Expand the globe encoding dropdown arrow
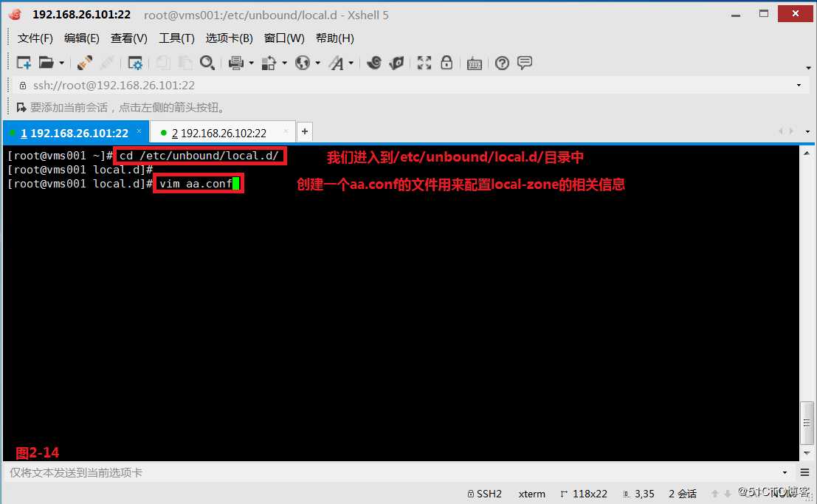 318,63
